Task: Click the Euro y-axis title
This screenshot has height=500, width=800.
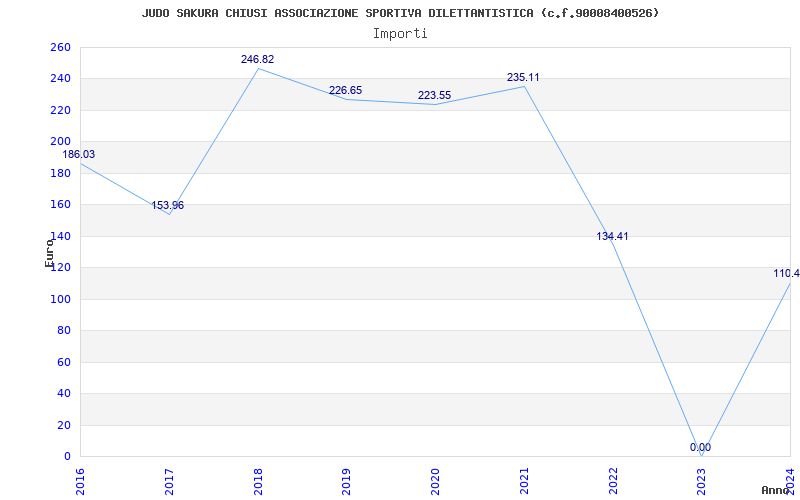Action: point(49,253)
